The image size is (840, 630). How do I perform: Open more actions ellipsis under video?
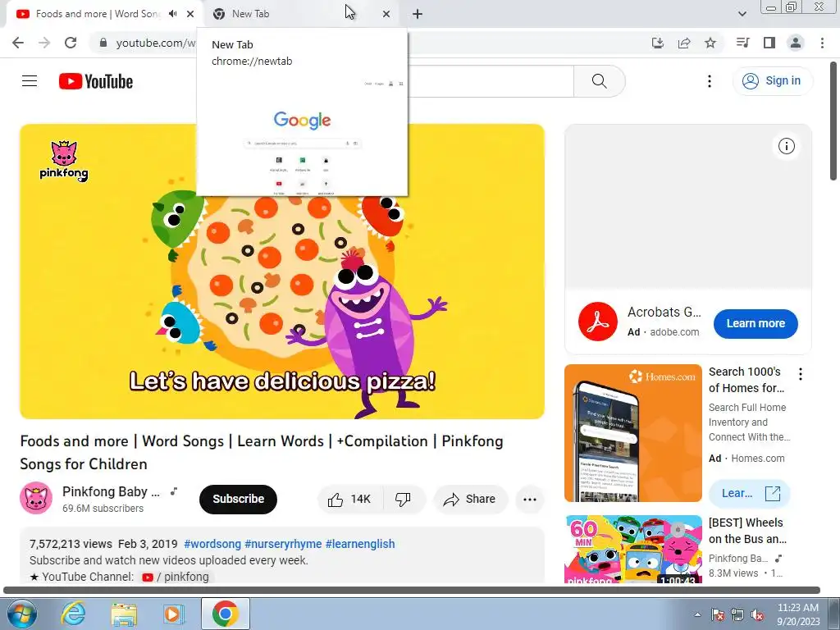tap(530, 500)
